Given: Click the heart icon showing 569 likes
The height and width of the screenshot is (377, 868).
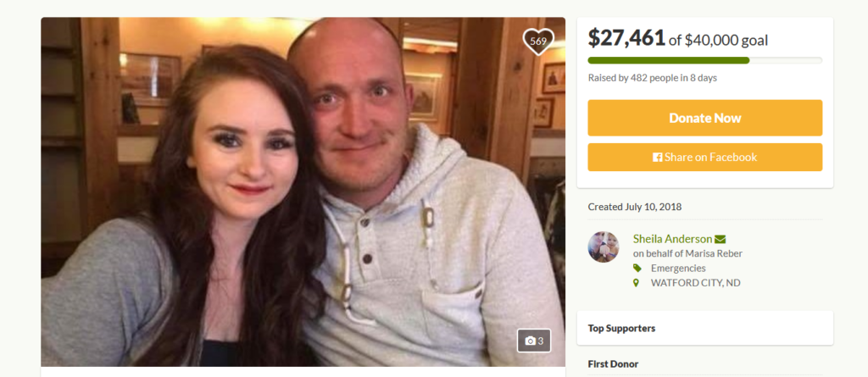Looking at the screenshot, I should [x=538, y=42].
